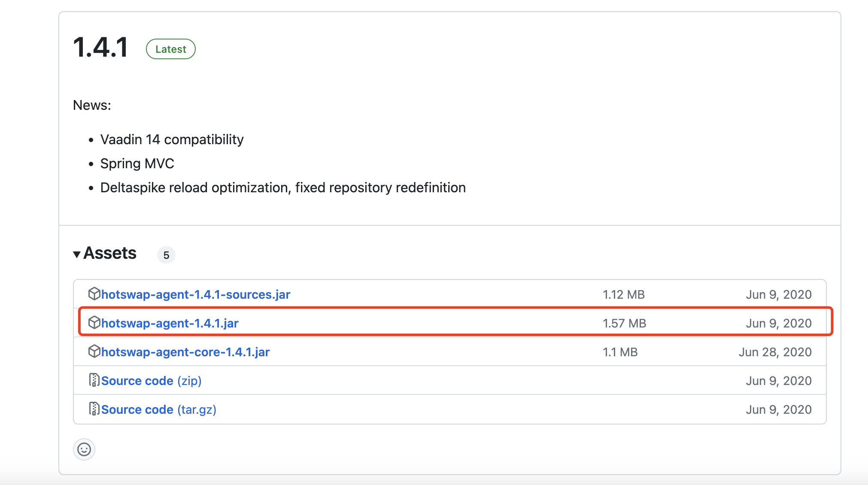Open the smiley reaction picker
The height and width of the screenshot is (485, 868).
click(x=84, y=449)
